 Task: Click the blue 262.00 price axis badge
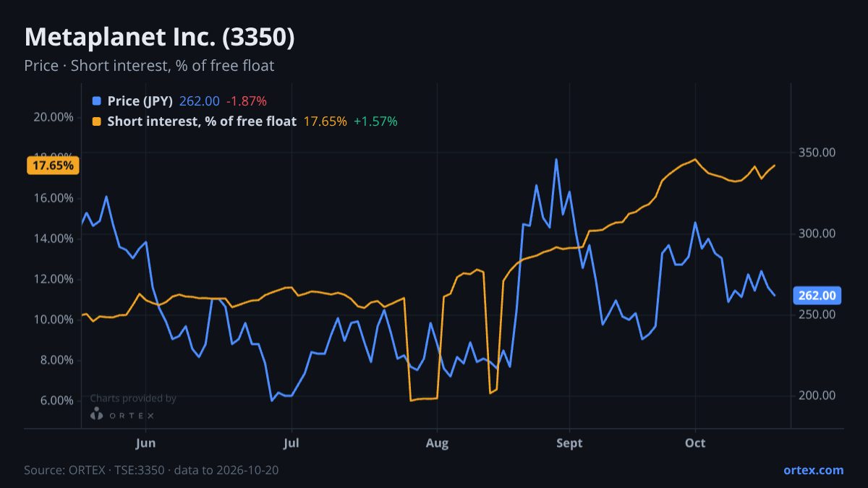pyautogui.click(x=818, y=295)
